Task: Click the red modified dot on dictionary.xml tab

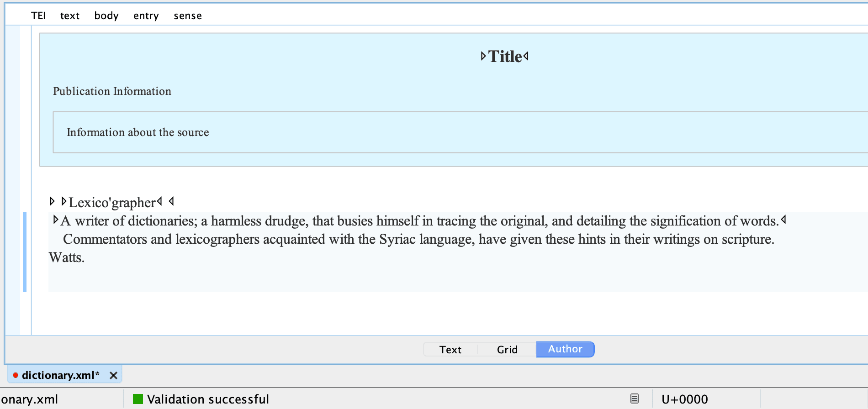Action: 16,375
